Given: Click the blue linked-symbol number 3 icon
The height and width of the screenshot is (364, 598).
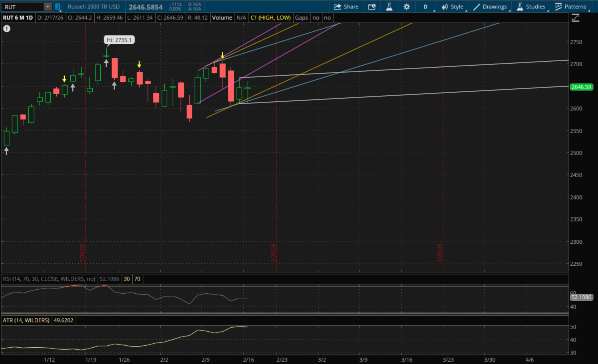Looking at the screenshot, I should coord(58,7).
